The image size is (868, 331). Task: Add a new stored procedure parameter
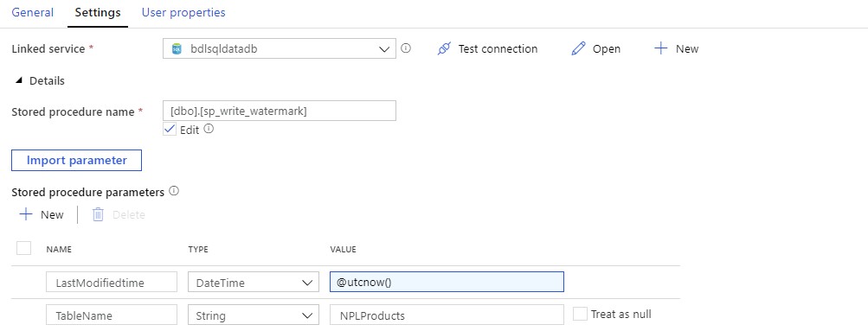tap(42, 214)
